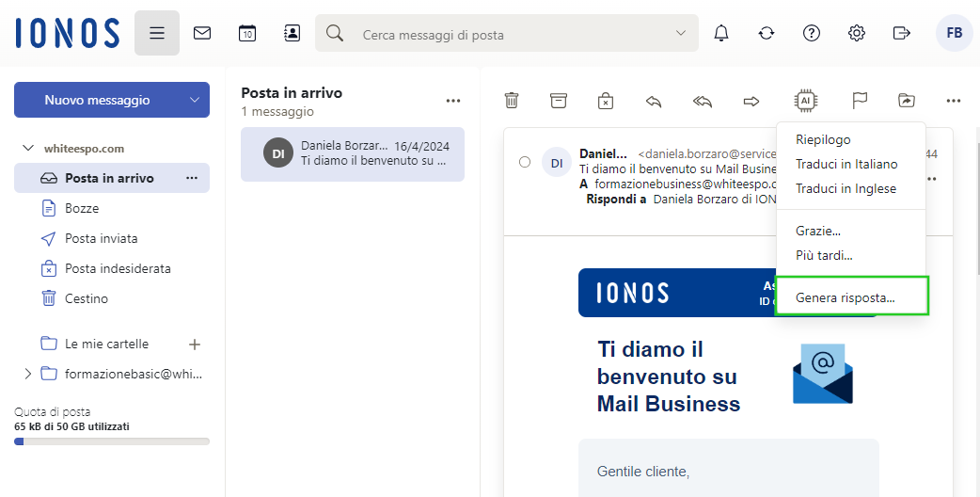Image resolution: width=980 pixels, height=497 pixels.
Task: Open notifications bell
Action: pos(721,33)
